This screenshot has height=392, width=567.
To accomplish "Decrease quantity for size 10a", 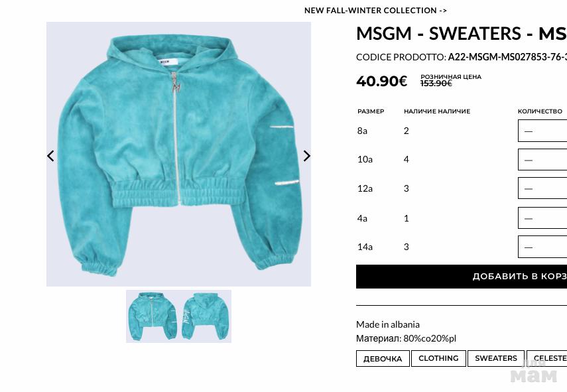I will pos(529,160).
